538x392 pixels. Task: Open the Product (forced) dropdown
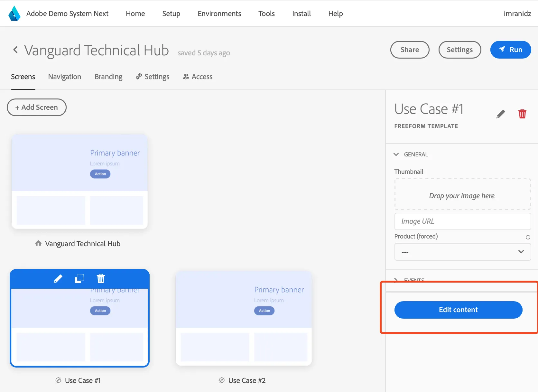point(462,252)
